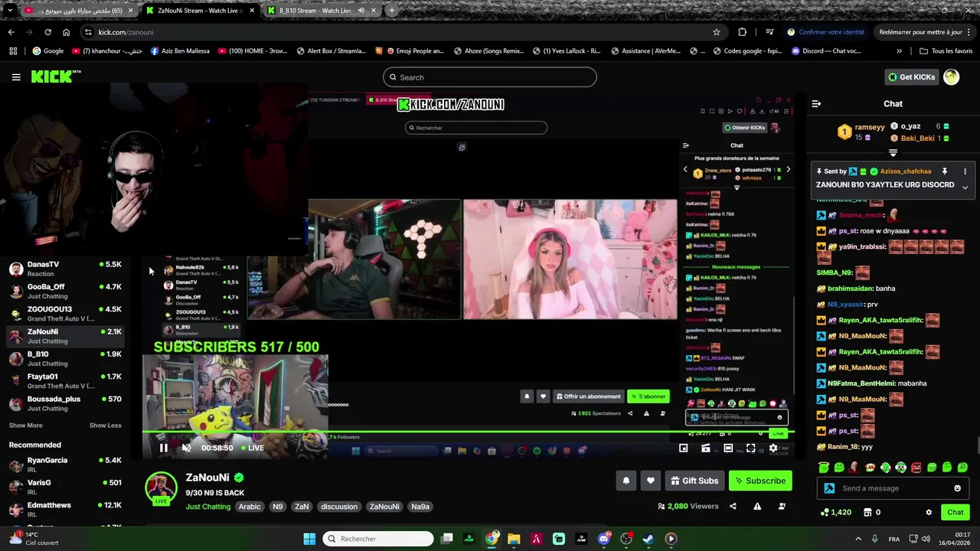Click the Arabic tag
The width and height of the screenshot is (980, 551).
coord(250,507)
